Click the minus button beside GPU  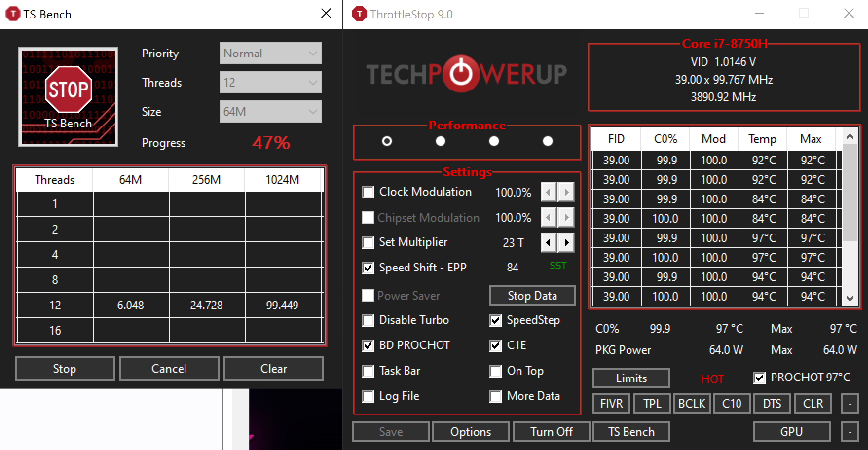pyautogui.click(x=850, y=432)
